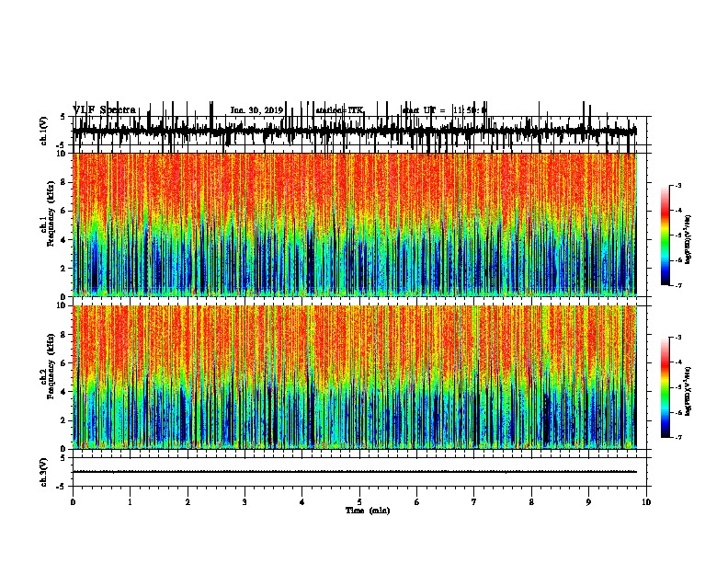This screenshot has height=563, width=728.
Task: Click the "8" kHz tick on ch.1 frequency axis
Action: coord(64,182)
